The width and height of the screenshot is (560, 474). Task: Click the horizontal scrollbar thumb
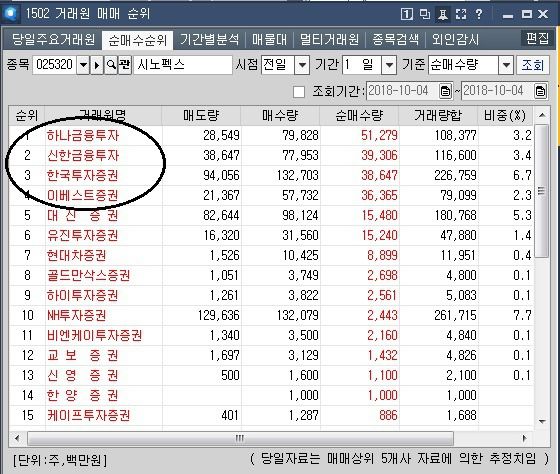(240, 438)
